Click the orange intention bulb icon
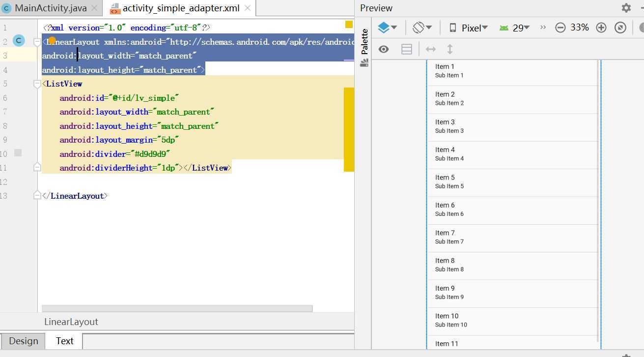The width and height of the screenshot is (644, 357). tap(52, 40)
